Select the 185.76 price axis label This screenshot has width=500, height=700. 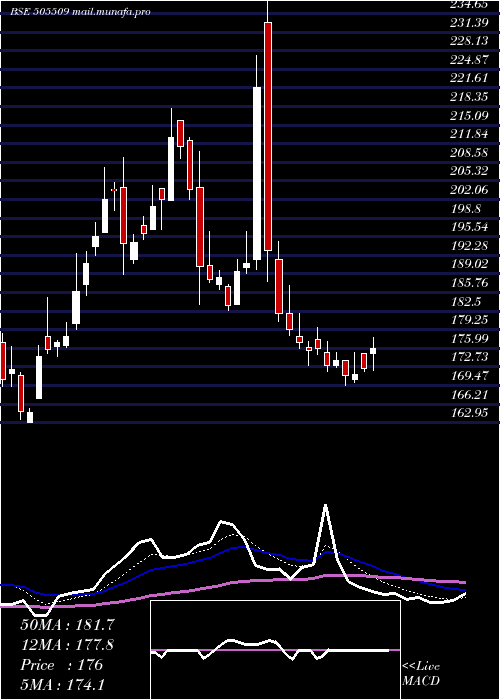click(469, 283)
